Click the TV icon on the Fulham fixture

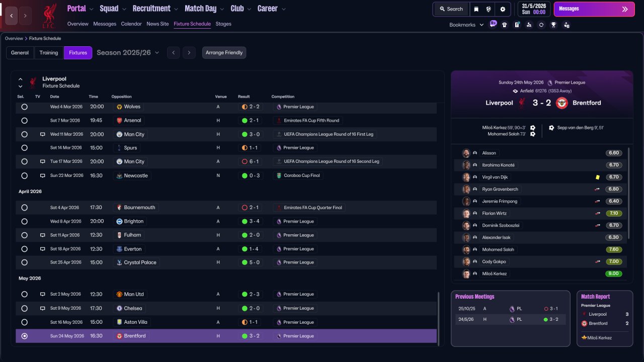click(x=43, y=235)
